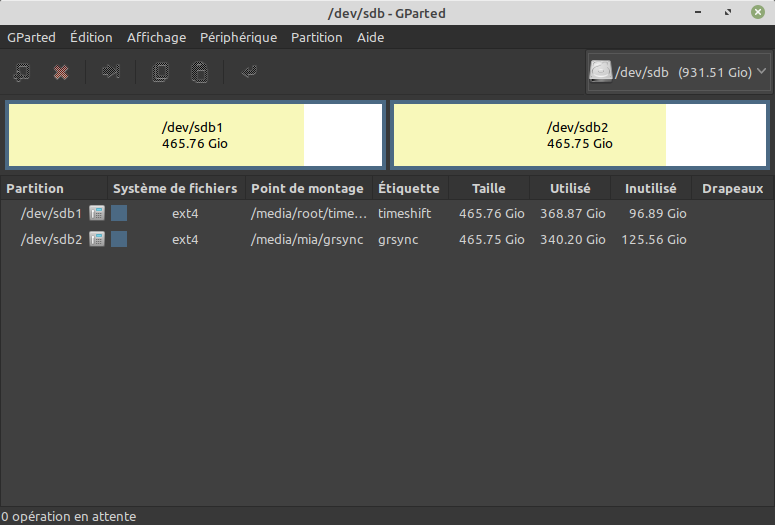Close the GParted window
The height and width of the screenshot is (525, 775).
click(x=758, y=12)
